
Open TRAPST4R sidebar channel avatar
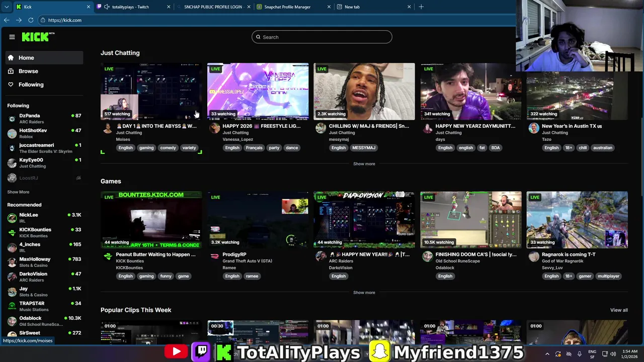[12, 306]
